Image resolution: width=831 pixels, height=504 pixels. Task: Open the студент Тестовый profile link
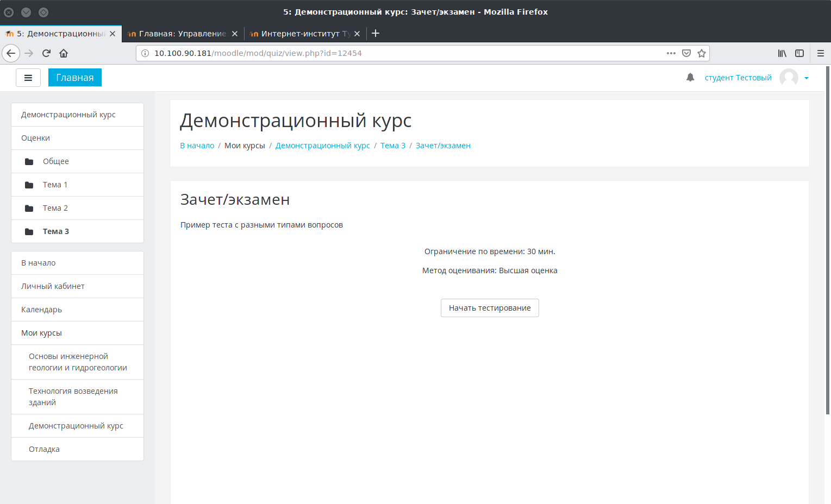tap(738, 78)
